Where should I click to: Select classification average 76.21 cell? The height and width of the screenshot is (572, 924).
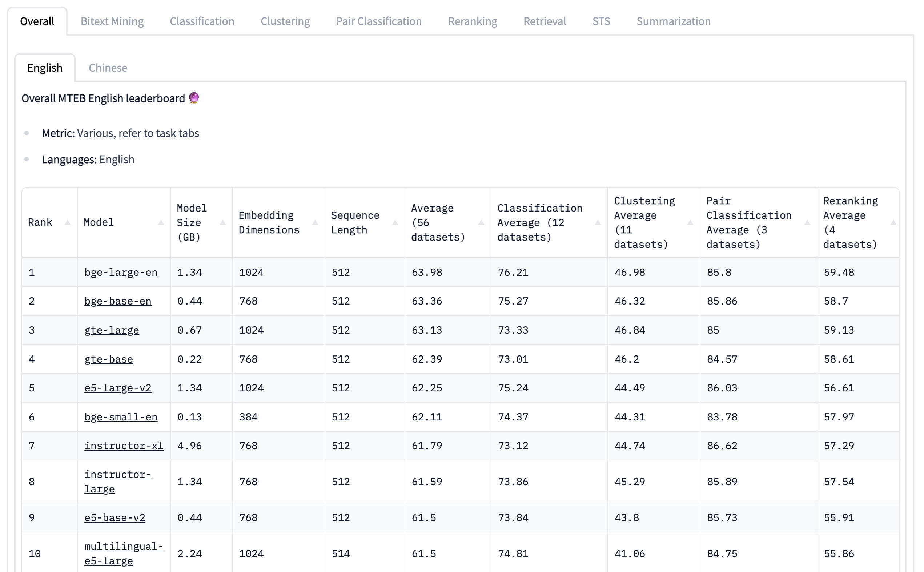tap(513, 273)
